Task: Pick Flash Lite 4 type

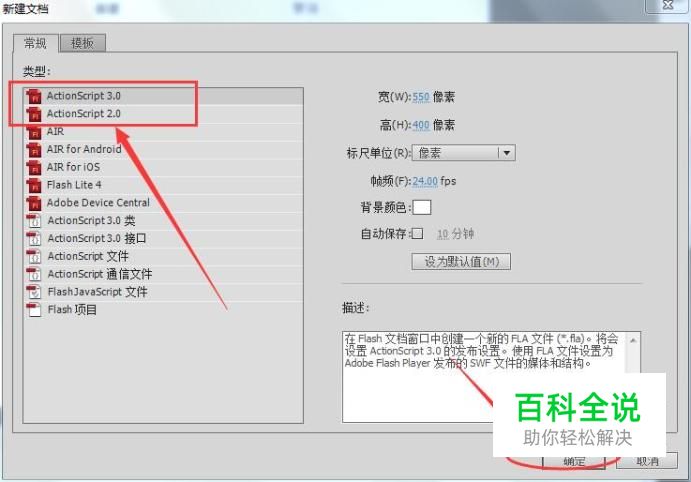Action: click(x=163, y=185)
